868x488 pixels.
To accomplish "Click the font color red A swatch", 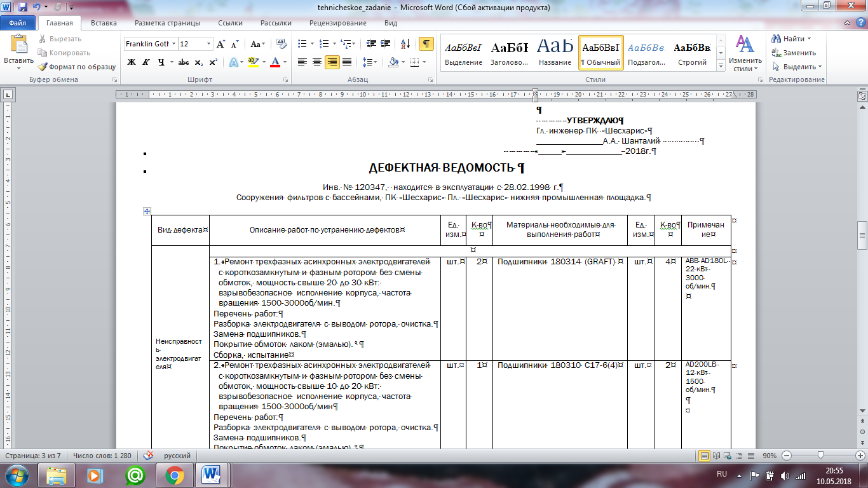I will 274,62.
